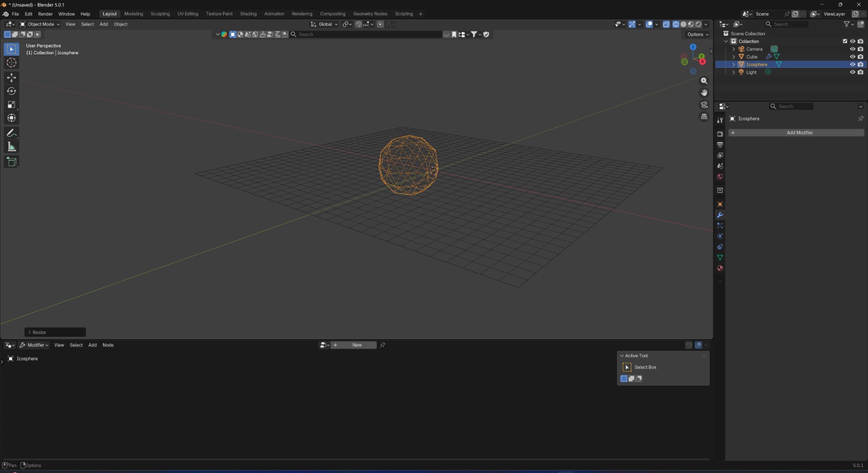This screenshot has width=868, height=473.
Task: Toggle the camera view button
Action: click(x=704, y=105)
